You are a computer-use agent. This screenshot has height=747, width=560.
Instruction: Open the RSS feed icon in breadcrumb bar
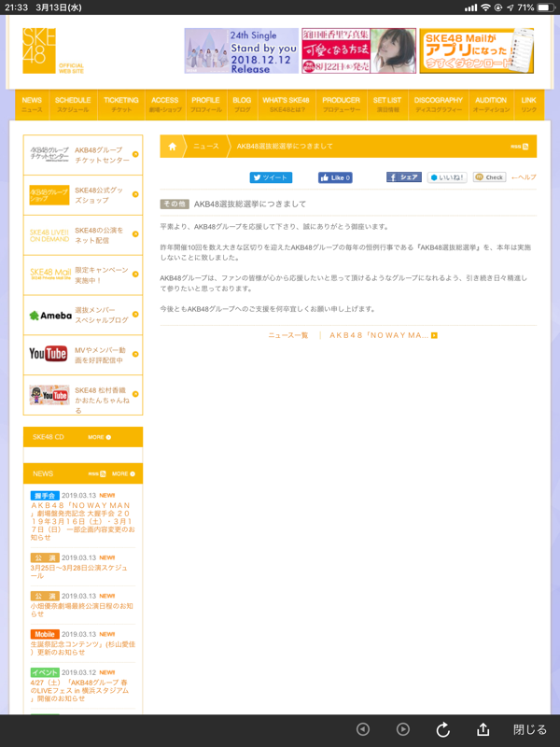[x=525, y=147]
